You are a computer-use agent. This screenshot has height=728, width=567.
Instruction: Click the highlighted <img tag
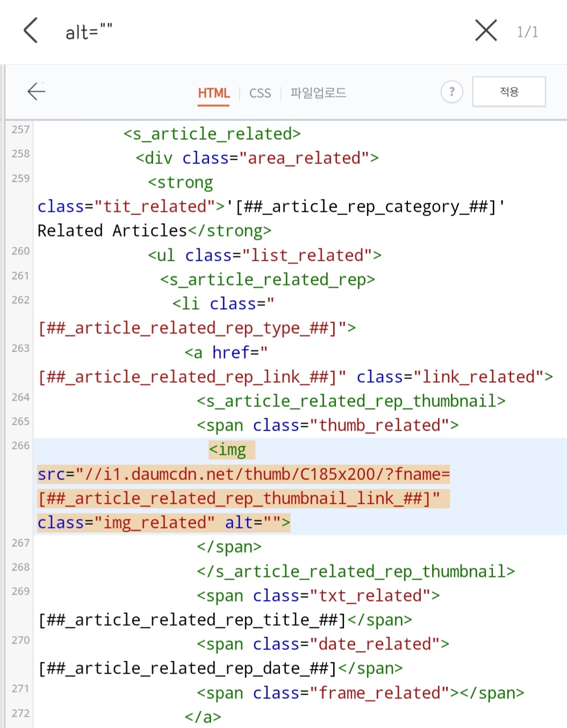pos(227,449)
